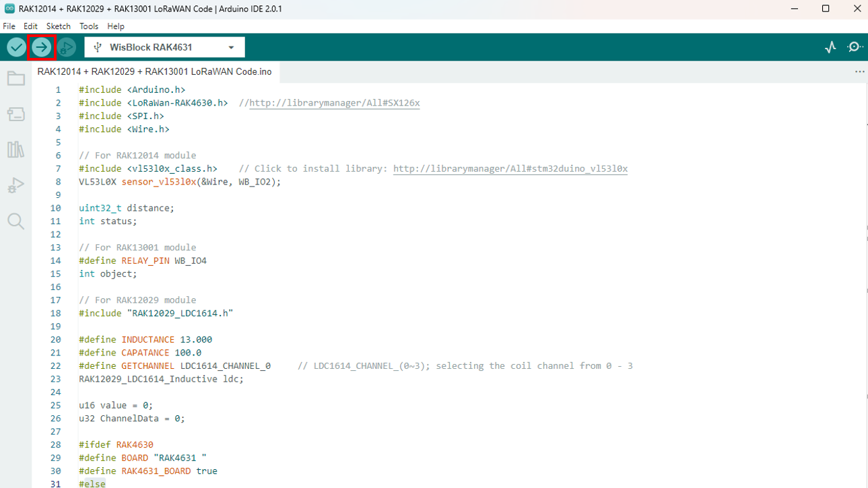Screen dimensions: 868x488
Task: Follow the librarymanager SX126x link
Action: pos(335,103)
